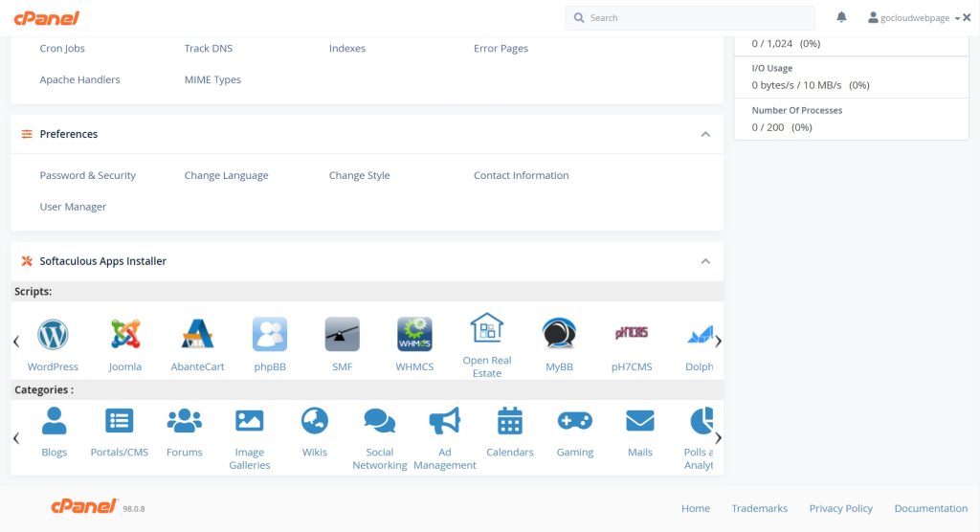Open the phpBB script icon

[x=270, y=334]
